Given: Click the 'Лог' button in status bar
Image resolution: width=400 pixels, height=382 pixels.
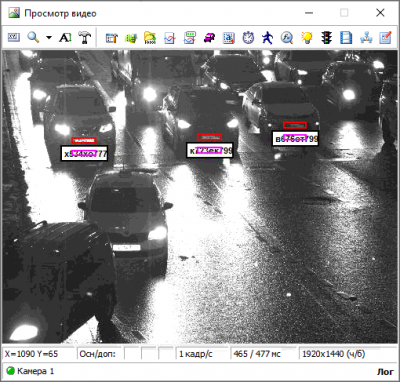Looking at the screenshot, I should [385, 371].
